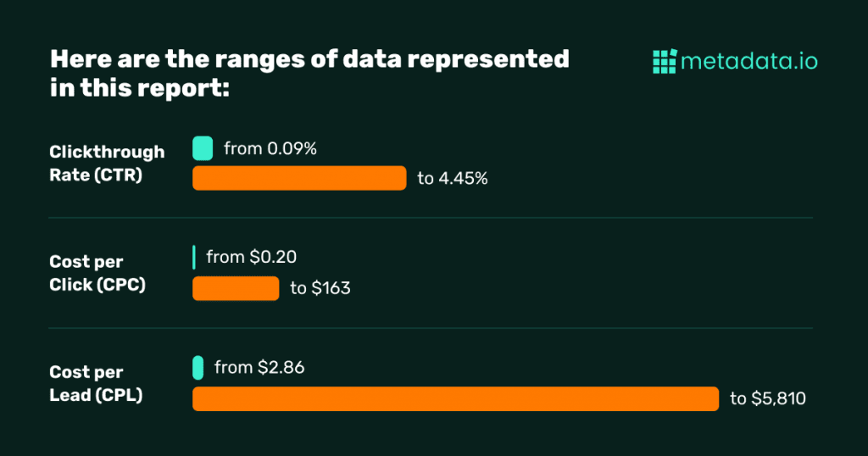Select the orange CPC maximum bar
868x456 pixels.
click(236, 288)
